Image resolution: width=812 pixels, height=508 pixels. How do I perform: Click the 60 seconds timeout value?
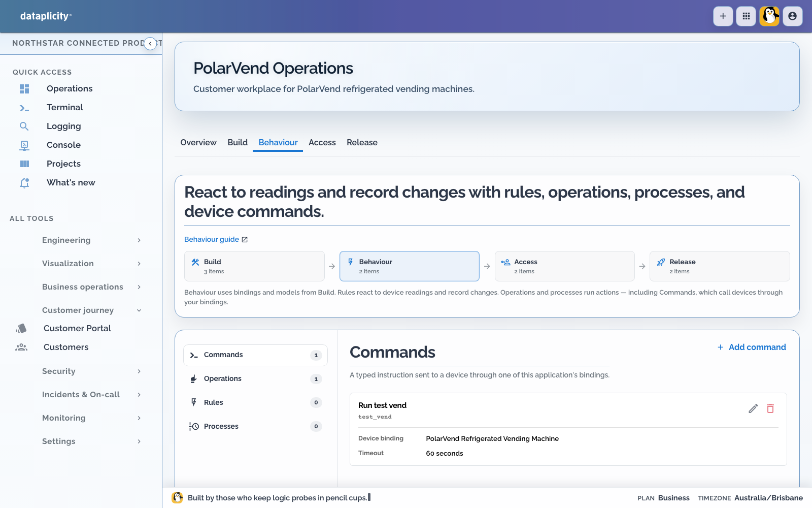[445, 454]
